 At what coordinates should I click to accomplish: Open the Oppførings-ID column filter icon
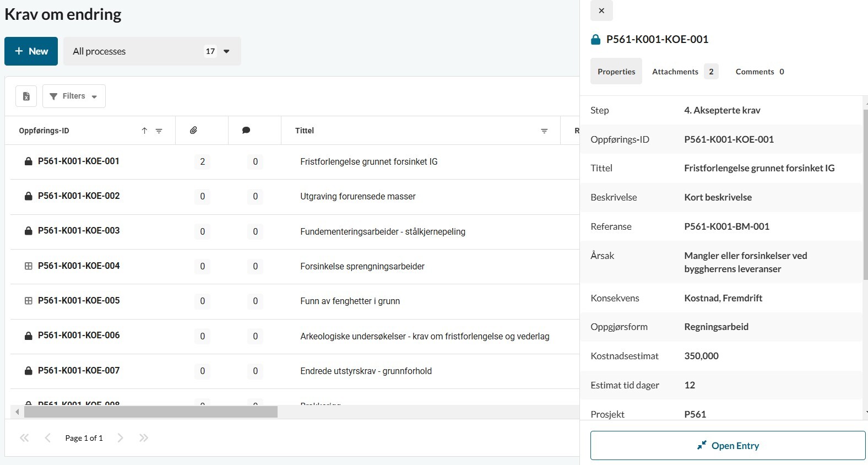[159, 131]
